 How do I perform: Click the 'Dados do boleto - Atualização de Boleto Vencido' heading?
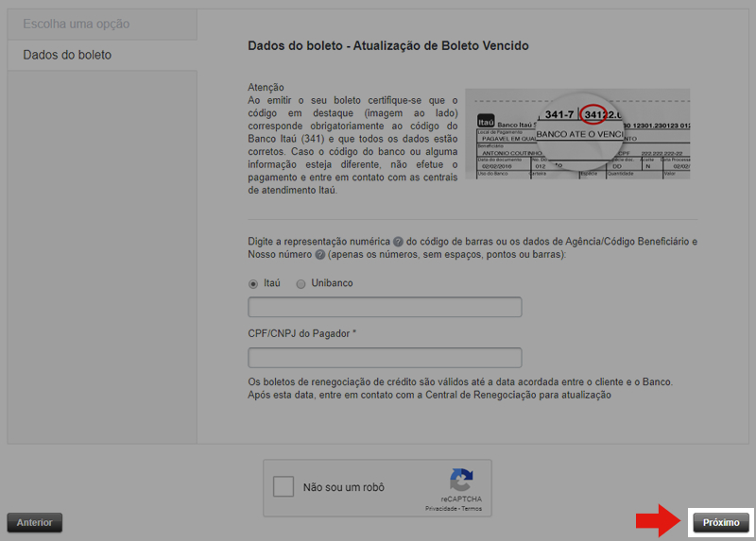point(388,45)
